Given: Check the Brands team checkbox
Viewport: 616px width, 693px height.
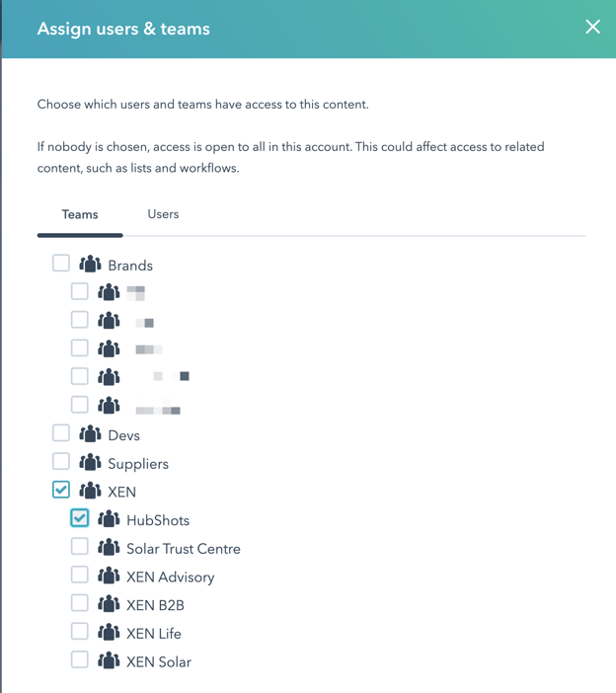Looking at the screenshot, I should pyautogui.click(x=61, y=264).
